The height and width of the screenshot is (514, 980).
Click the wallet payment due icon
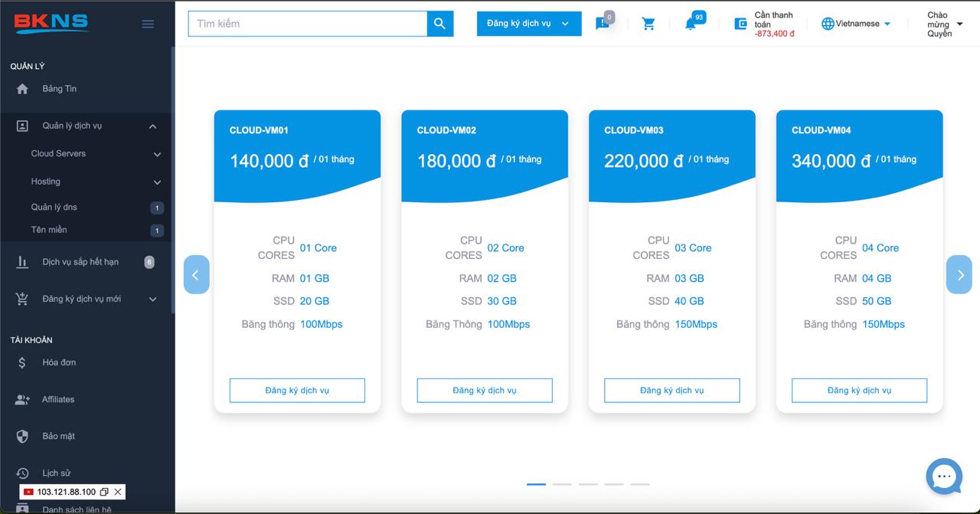pyautogui.click(x=740, y=24)
